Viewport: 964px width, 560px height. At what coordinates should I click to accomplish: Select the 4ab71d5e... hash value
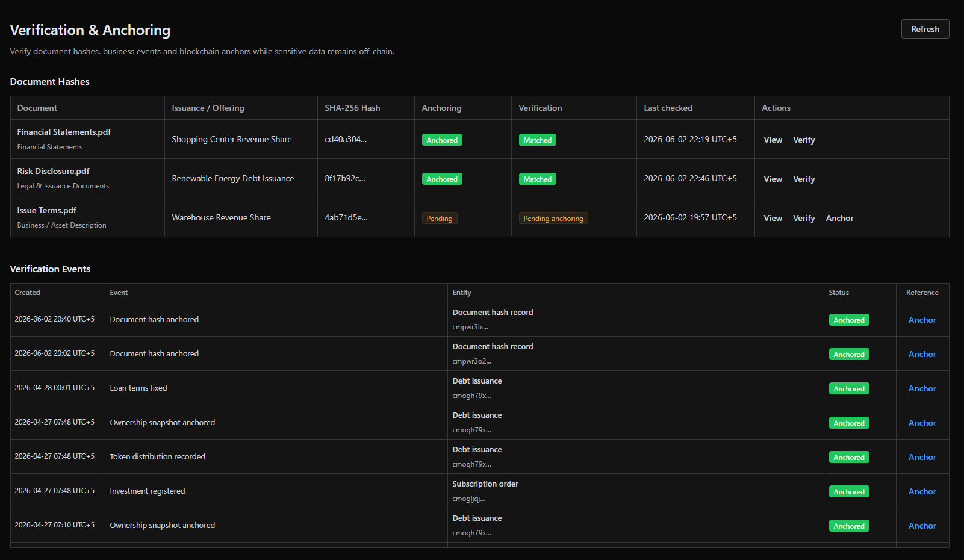(346, 217)
